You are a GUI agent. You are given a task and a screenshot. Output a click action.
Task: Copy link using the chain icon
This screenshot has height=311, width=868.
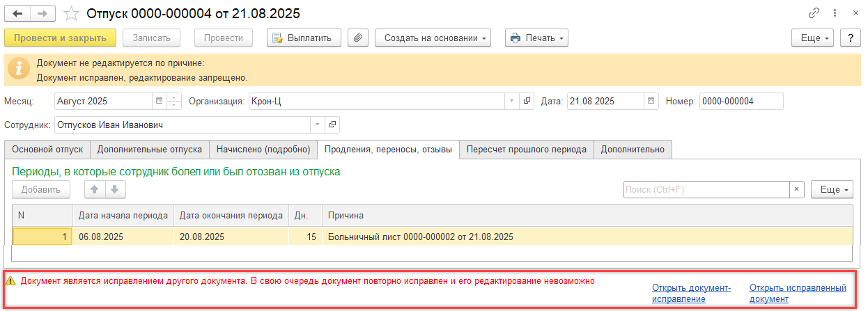pos(813,13)
